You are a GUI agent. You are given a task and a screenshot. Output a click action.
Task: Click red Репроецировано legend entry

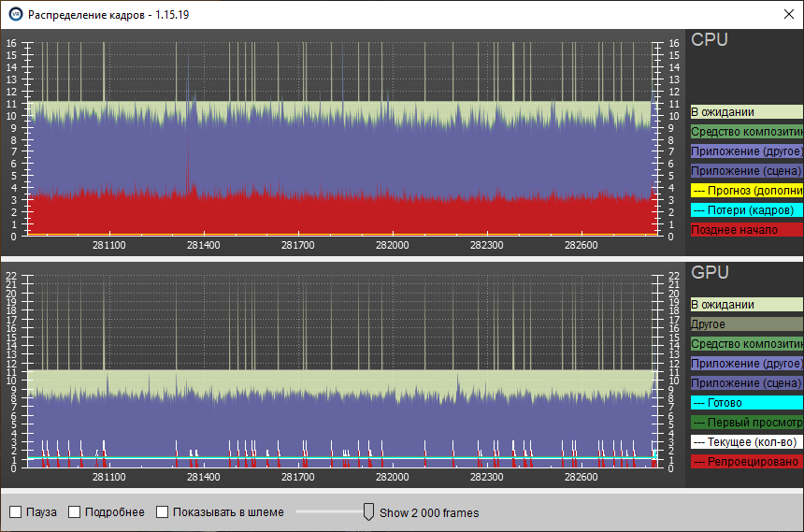pyautogui.click(x=747, y=461)
